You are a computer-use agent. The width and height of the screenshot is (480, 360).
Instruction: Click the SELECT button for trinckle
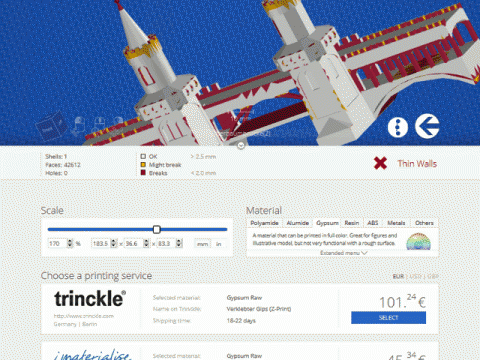click(388, 318)
